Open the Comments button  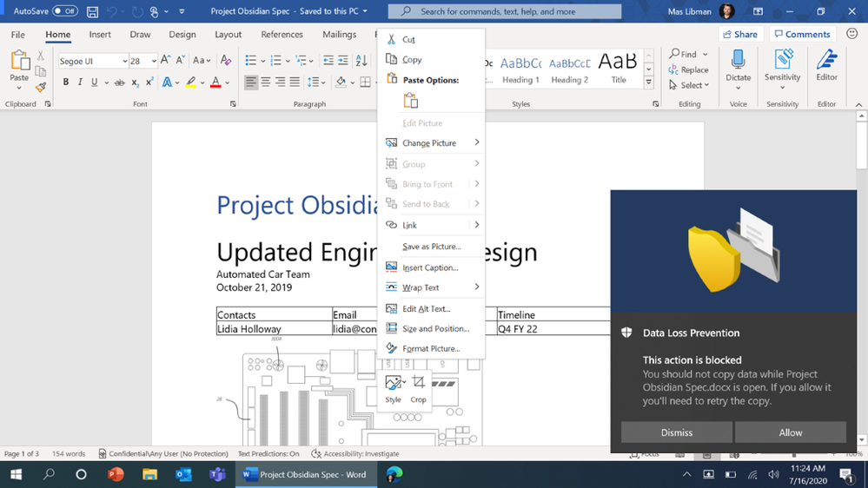(802, 35)
